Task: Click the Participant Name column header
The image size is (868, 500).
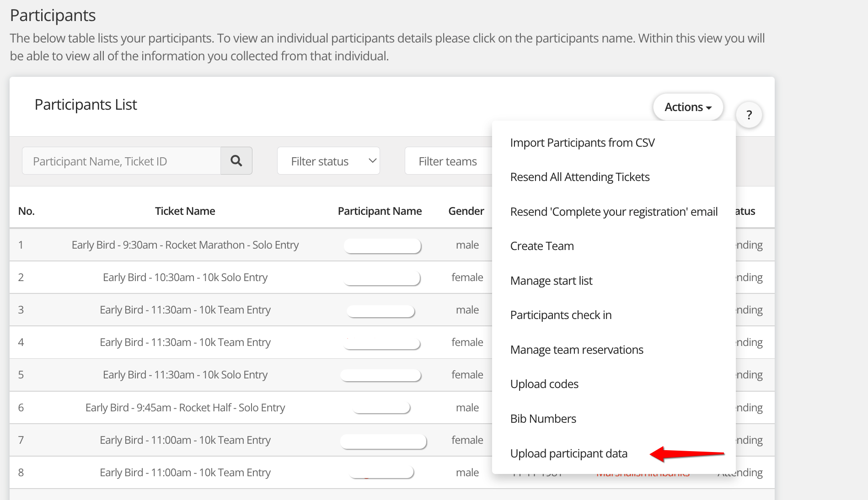Action: tap(380, 211)
